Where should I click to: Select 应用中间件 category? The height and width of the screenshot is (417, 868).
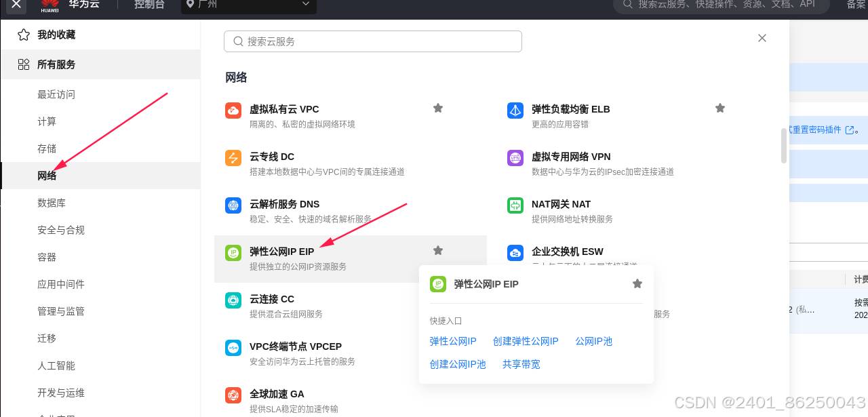point(61,284)
